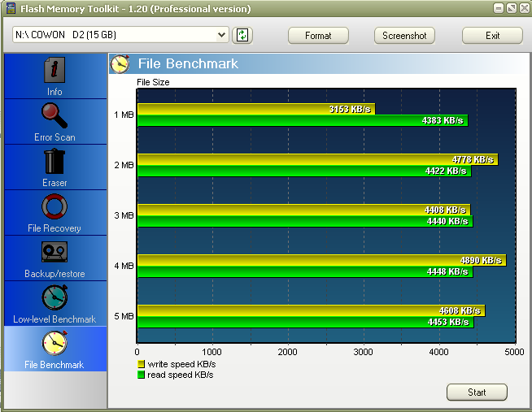
Task: Click the 1000 axis value
Action: point(211,352)
